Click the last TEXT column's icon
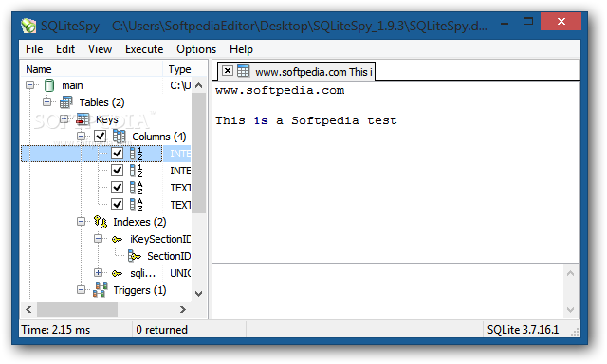 (136, 205)
